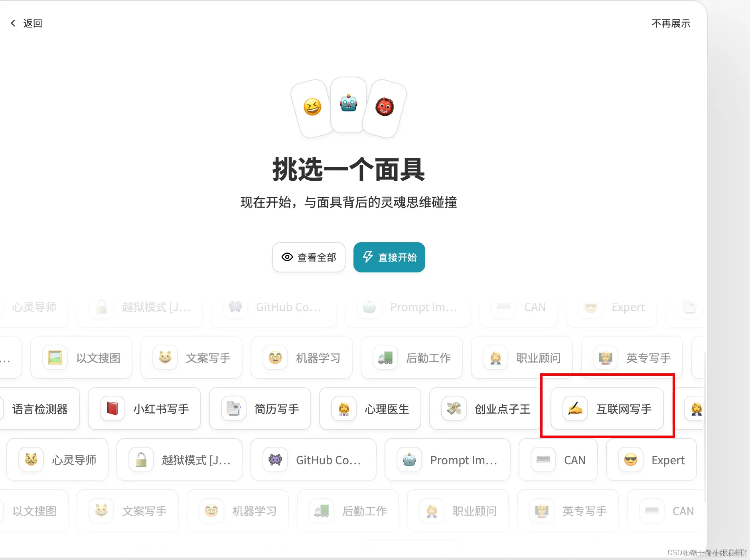
Task: Select the CAN keyboard mask
Action: tap(559, 459)
